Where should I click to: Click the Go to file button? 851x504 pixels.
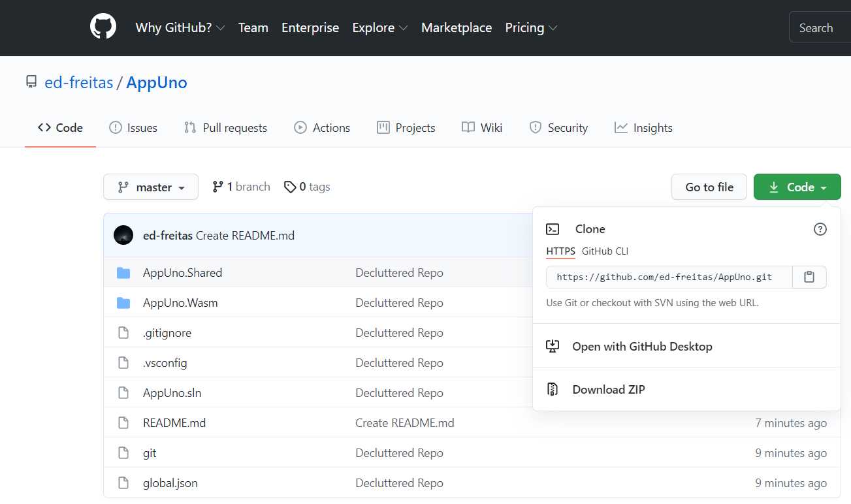709,186
